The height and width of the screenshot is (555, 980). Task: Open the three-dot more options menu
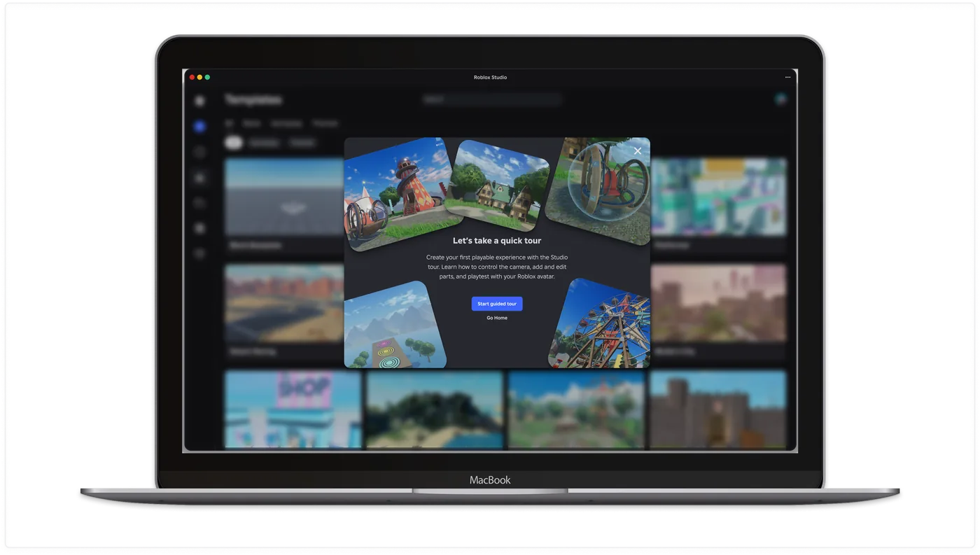[787, 77]
